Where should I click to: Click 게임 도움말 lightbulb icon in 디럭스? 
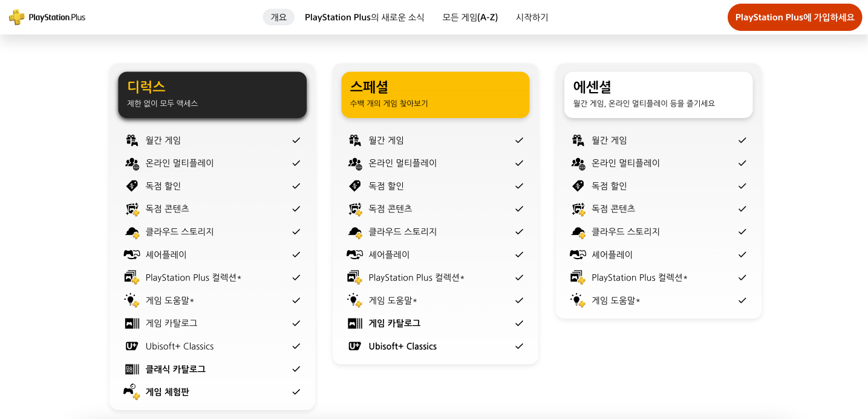point(132,300)
